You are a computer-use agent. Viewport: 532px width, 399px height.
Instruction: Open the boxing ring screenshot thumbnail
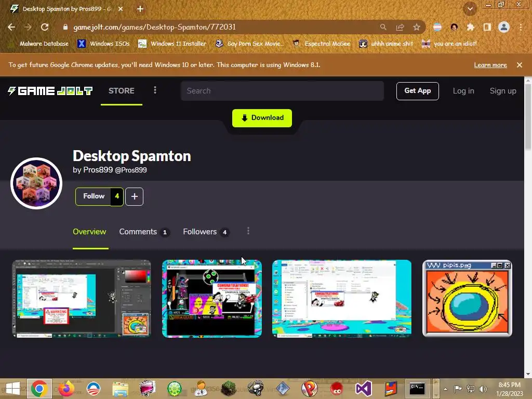[x=212, y=299]
